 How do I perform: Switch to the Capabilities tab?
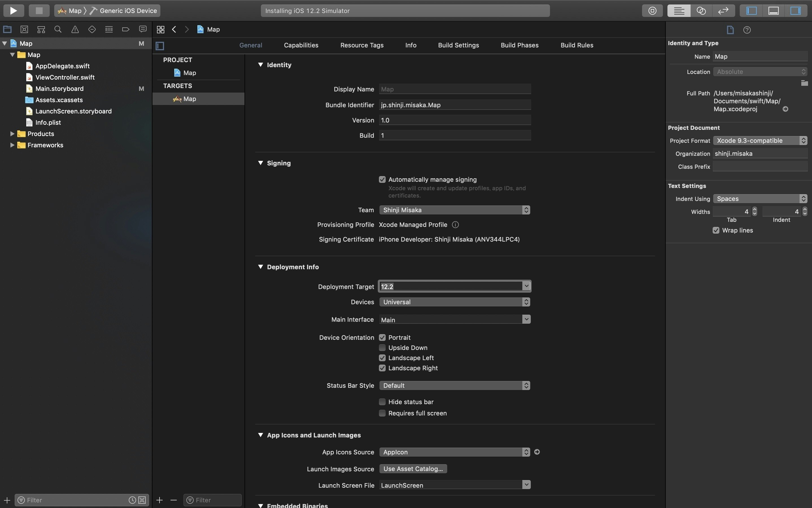click(x=301, y=45)
